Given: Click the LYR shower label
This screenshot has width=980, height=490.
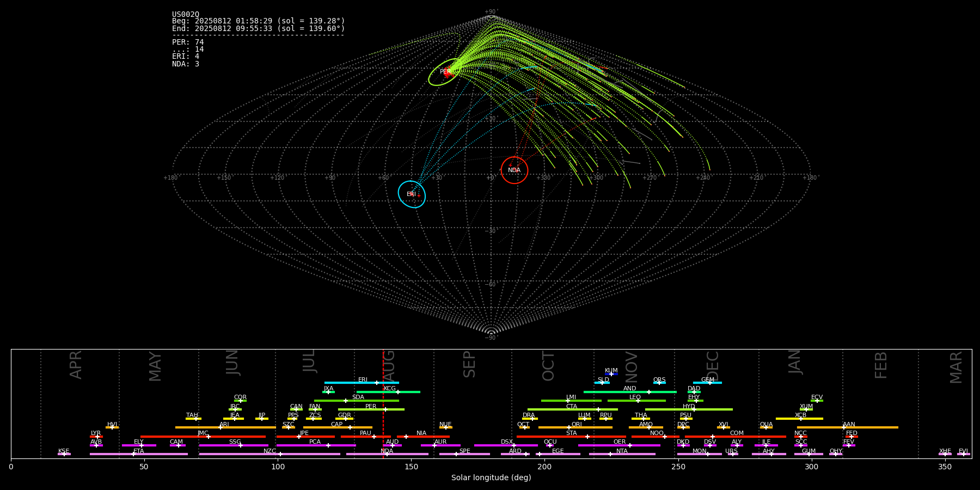Looking at the screenshot, I should [96, 433].
